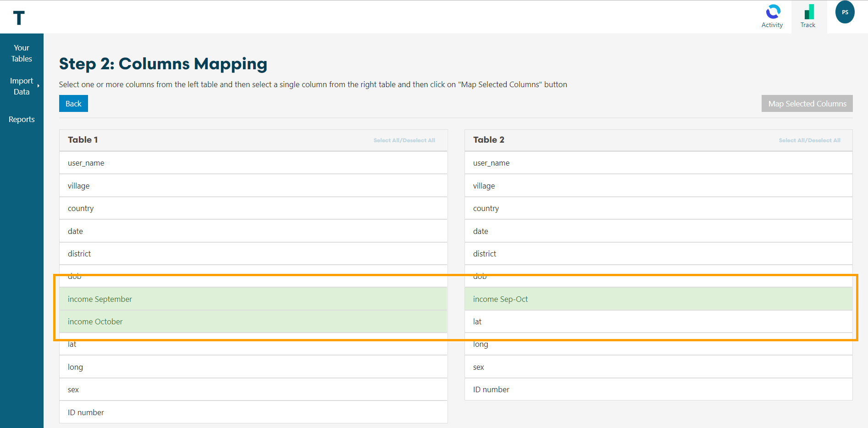
Task: Deselect income October in Table 1
Action: (x=253, y=322)
